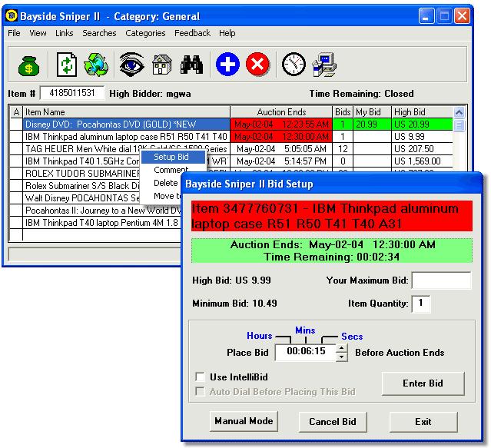This screenshot has width=491, height=448.
Task: Click the Your Maximum Bid input field
Action: [x=441, y=280]
